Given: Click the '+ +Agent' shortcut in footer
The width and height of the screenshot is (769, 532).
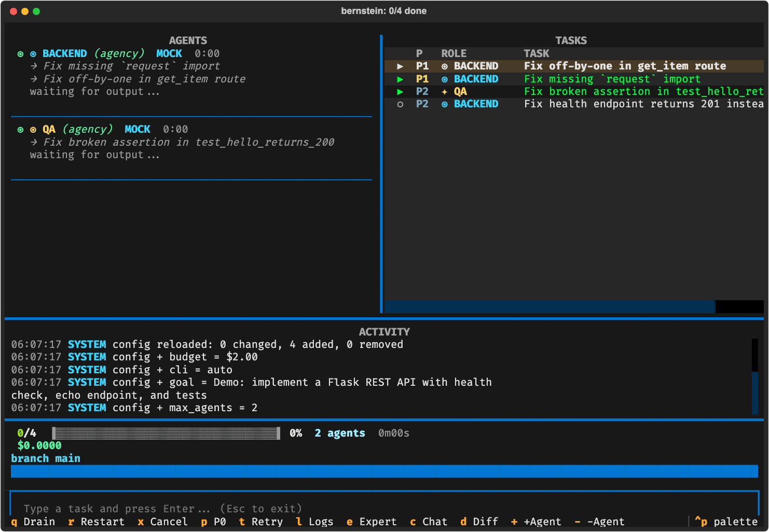Looking at the screenshot, I should [x=537, y=522].
